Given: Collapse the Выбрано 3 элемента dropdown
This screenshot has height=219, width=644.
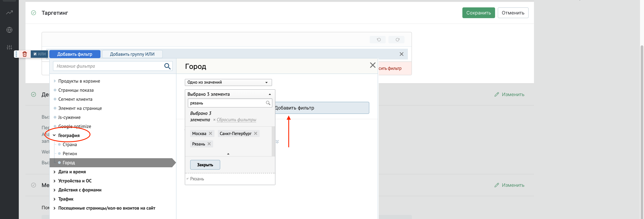Looking at the screenshot, I should pyautogui.click(x=230, y=94).
